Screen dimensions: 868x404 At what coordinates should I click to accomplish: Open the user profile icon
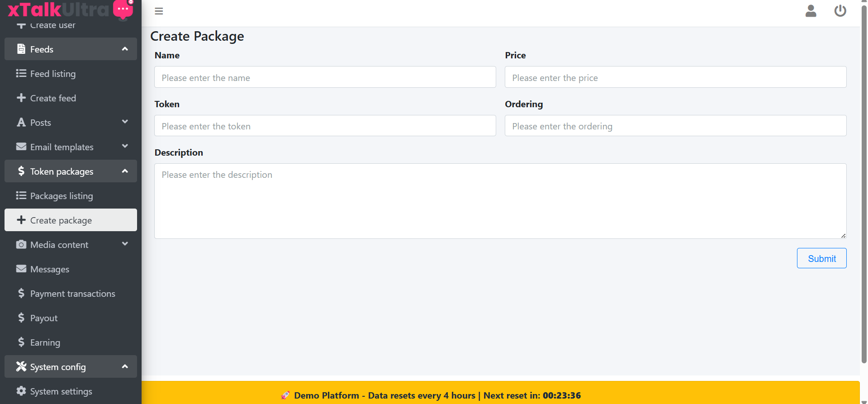[x=811, y=11]
